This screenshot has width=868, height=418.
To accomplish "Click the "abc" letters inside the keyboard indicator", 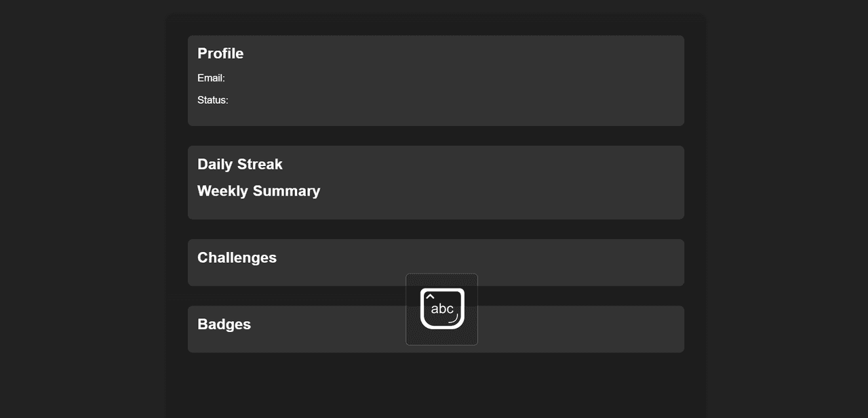I will tap(442, 310).
